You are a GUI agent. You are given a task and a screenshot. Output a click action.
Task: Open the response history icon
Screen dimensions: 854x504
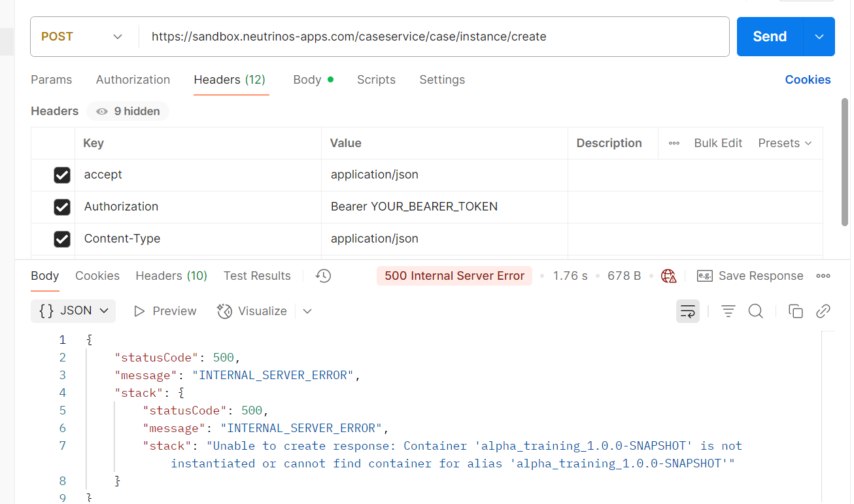[323, 276]
